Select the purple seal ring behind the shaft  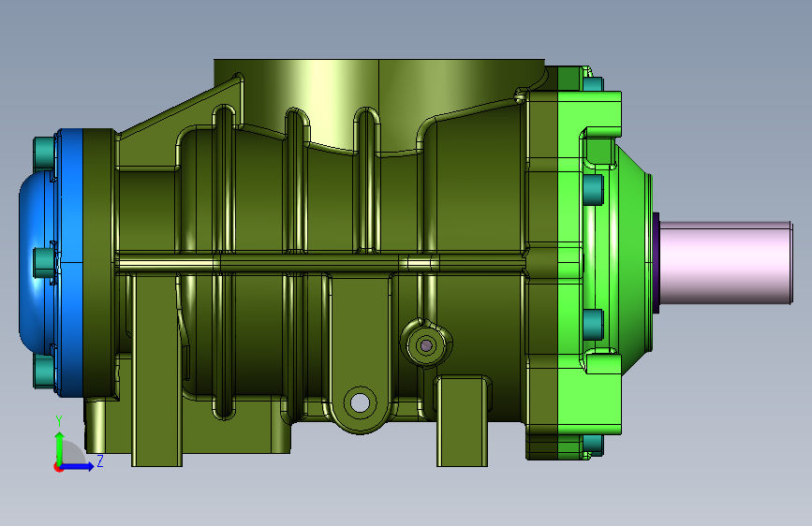pyautogui.click(x=656, y=263)
